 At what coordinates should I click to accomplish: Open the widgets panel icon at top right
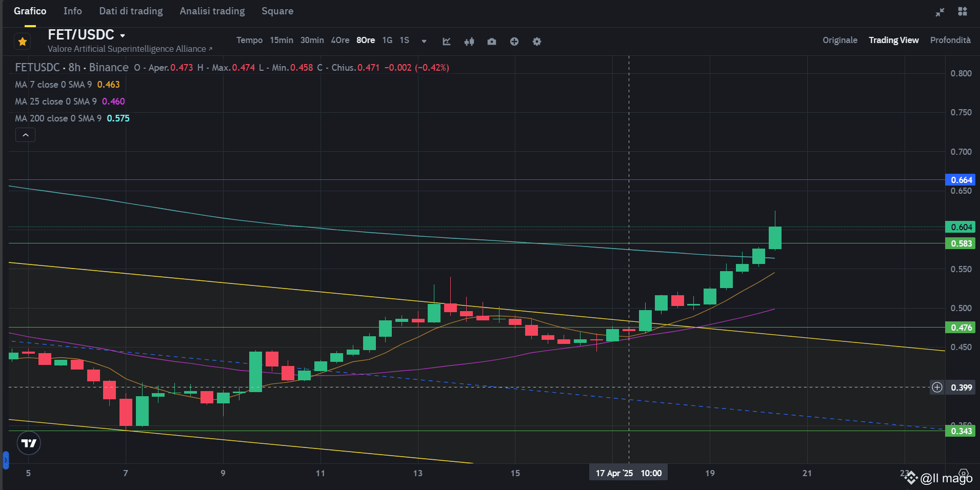tap(963, 11)
